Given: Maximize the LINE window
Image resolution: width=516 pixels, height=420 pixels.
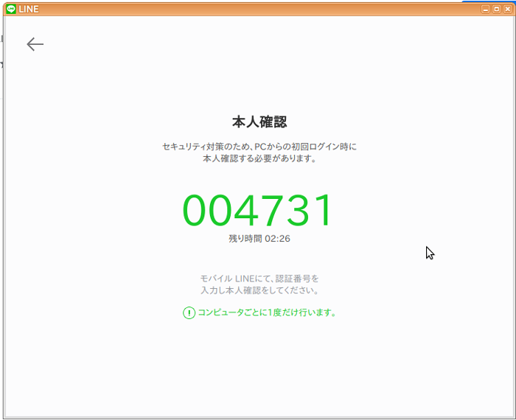Looking at the screenshot, I should pyautogui.click(x=497, y=9).
